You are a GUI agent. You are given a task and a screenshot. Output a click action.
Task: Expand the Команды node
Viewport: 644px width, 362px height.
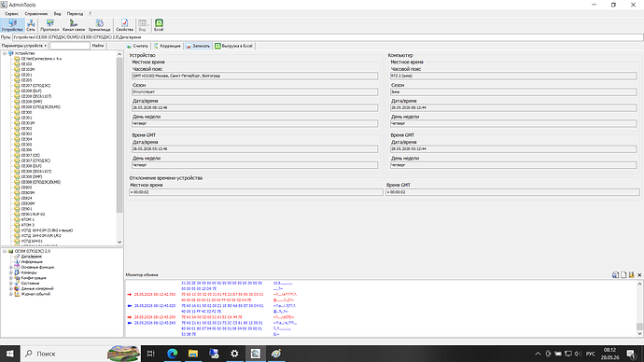[11, 272]
